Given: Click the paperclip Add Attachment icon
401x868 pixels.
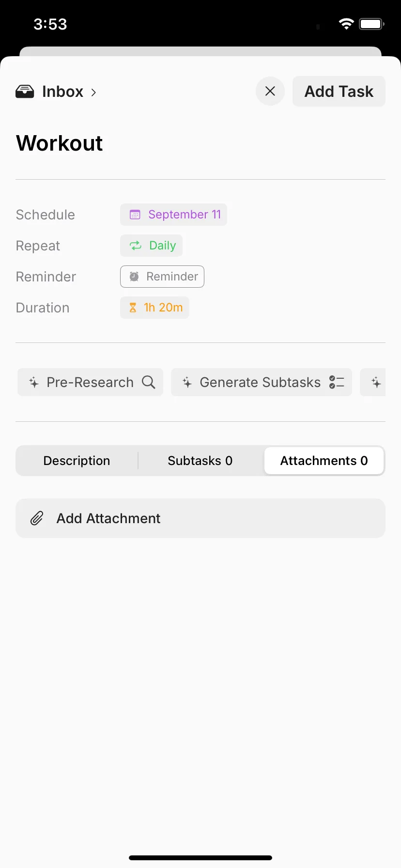Looking at the screenshot, I should 37,518.
